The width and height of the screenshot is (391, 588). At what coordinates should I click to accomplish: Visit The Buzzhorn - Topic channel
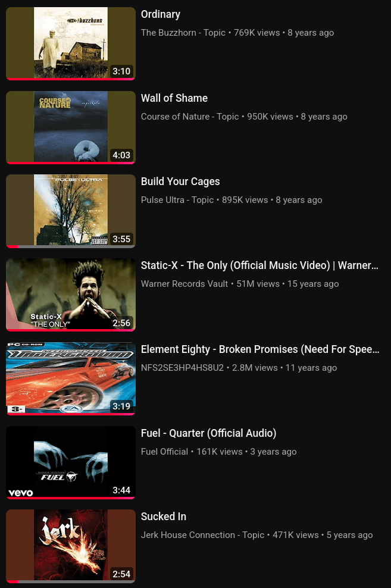[x=183, y=33]
